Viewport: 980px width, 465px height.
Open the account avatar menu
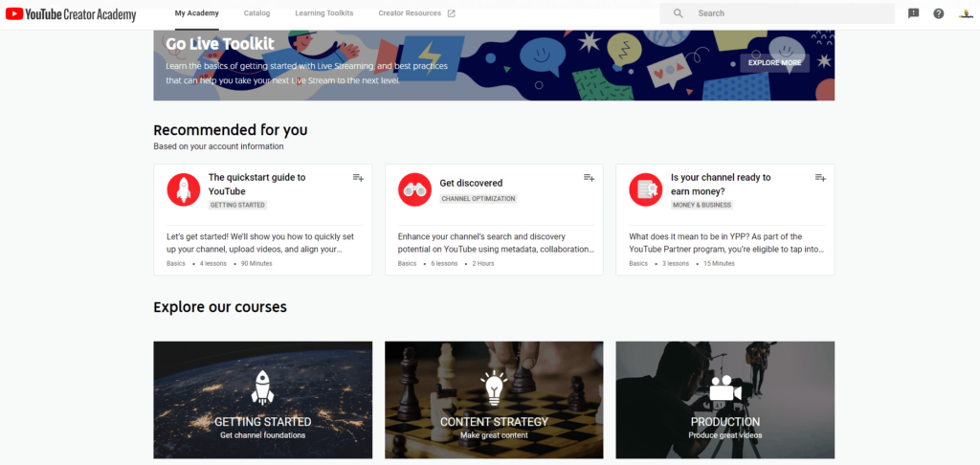[x=966, y=13]
